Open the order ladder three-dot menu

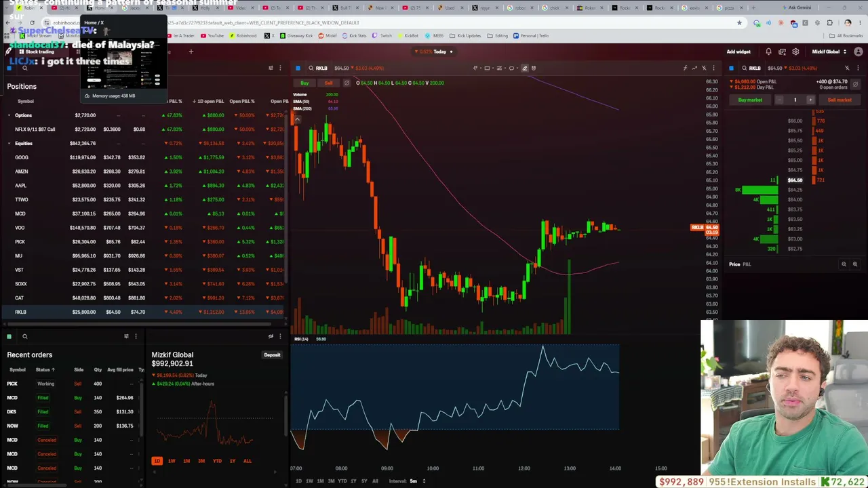pyautogui.click(x=857, y=68)
